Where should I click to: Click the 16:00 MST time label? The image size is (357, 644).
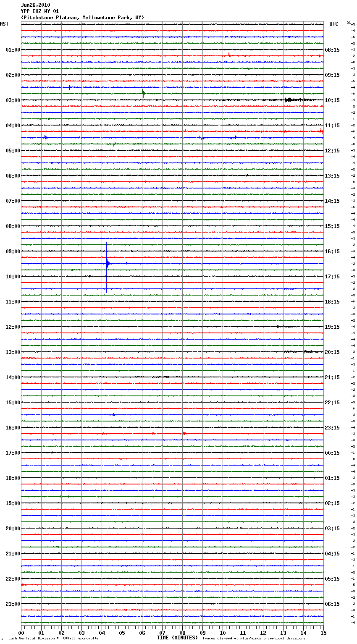(13, 428)
